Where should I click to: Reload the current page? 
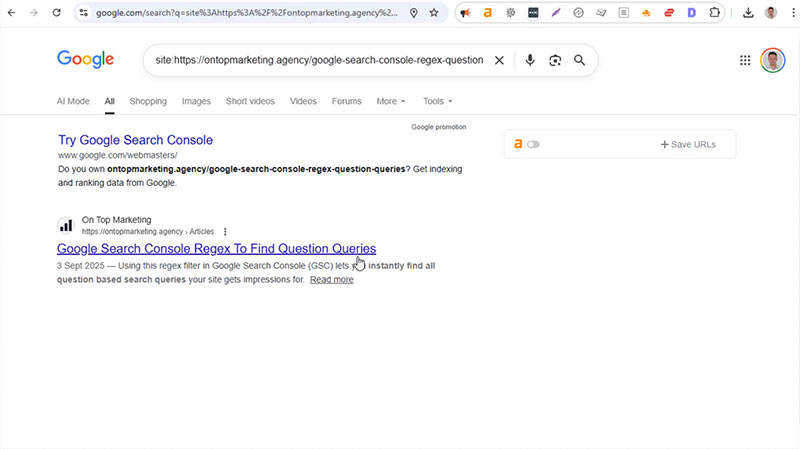56,13
